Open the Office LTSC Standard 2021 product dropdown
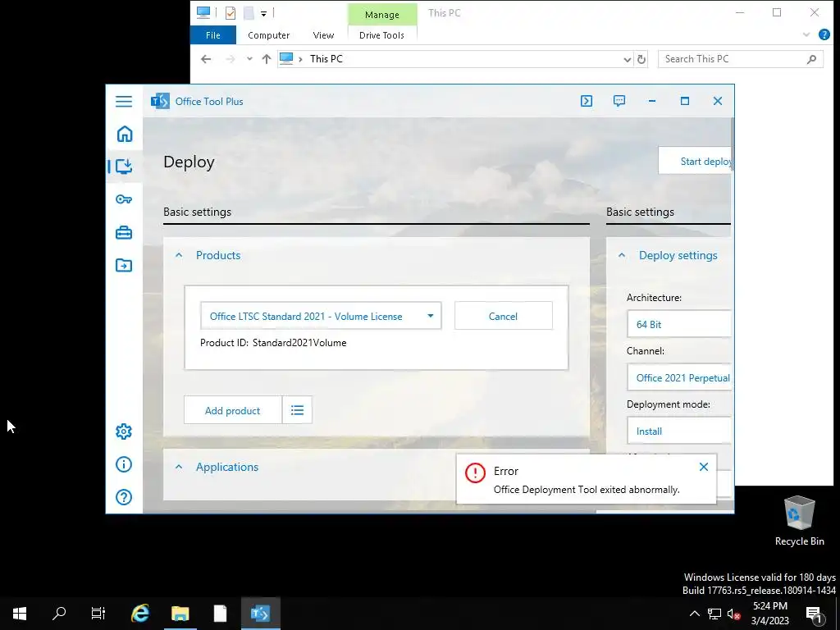This screenshot has height=630, width=840. (x=321, y=316)
